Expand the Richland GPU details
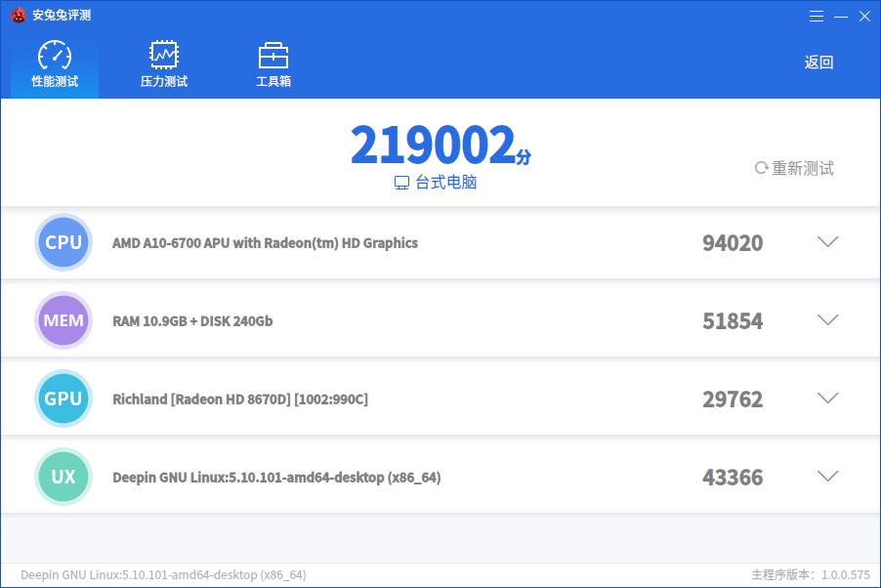 pos(828,399)
